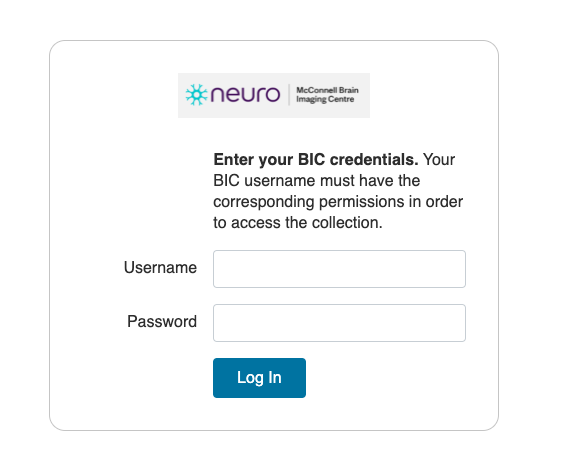Click the word Your after the bold heading
The height and width of the screenshot is (455, 574).
point(439,160)
